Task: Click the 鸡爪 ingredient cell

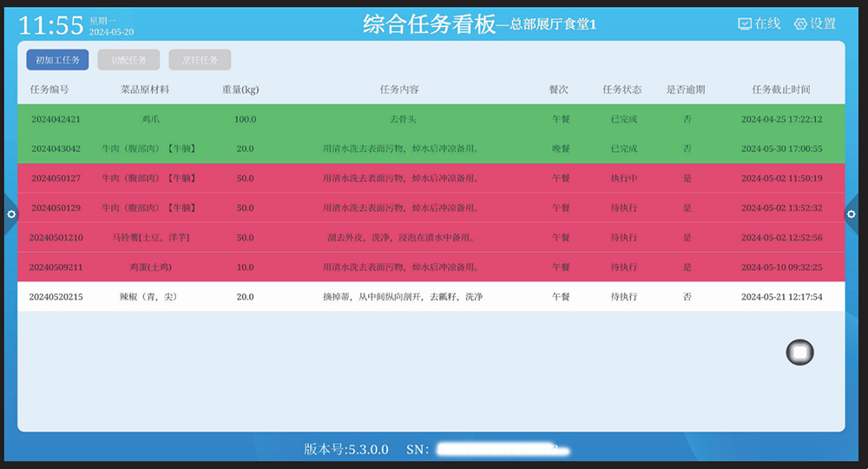Action: tap(150, 119)
